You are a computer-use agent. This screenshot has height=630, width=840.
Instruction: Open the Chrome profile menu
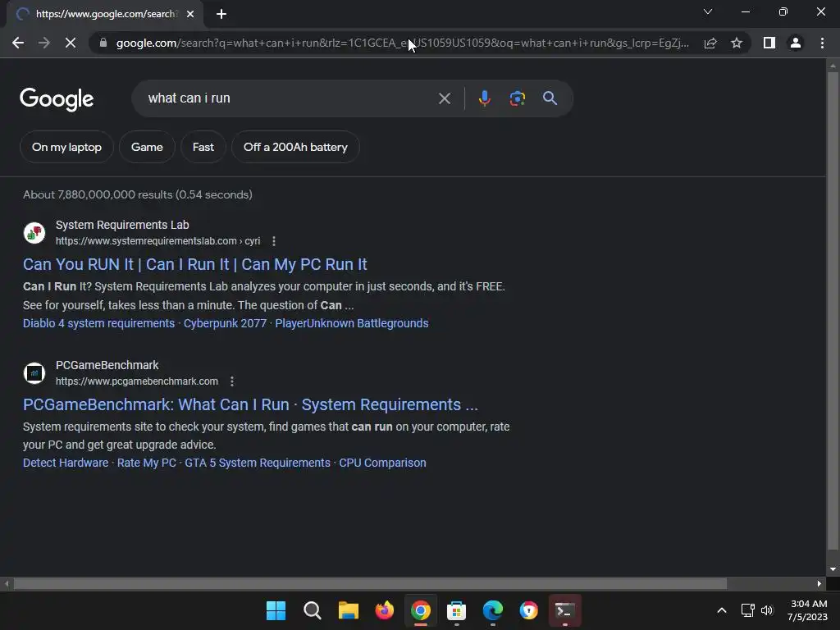point(796,43)
